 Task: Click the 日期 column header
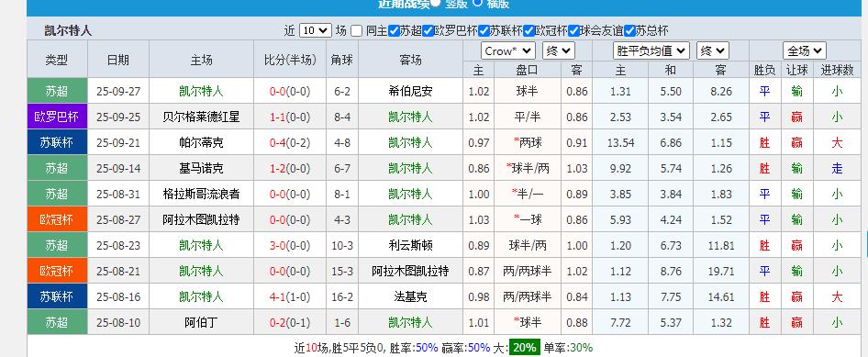tap(118, 60)
